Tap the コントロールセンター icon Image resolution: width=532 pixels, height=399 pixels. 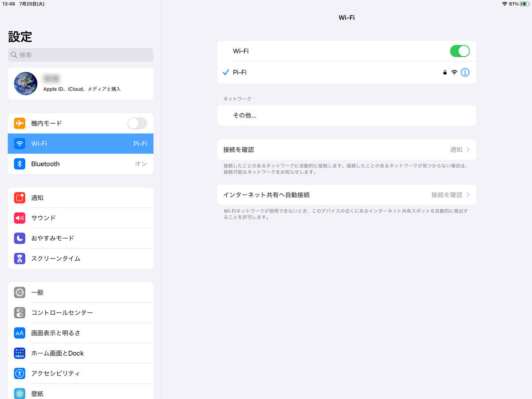coord(20,313)
